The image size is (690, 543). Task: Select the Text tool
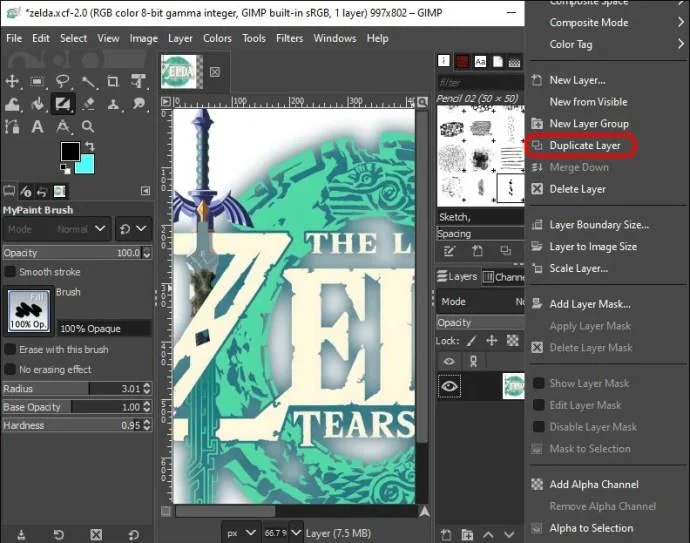pyautogui.click(x=37, y=127)
